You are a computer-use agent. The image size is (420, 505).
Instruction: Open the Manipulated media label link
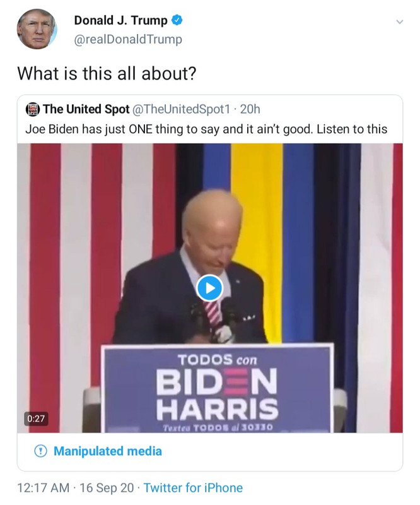point(107,451)
